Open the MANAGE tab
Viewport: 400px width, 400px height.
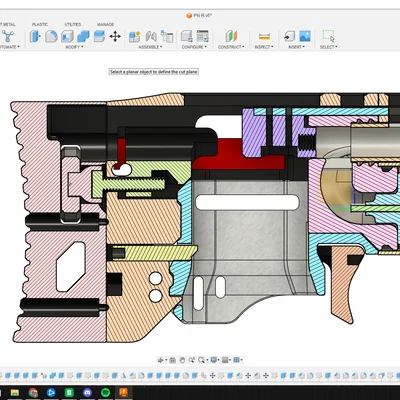click(105, 24)
